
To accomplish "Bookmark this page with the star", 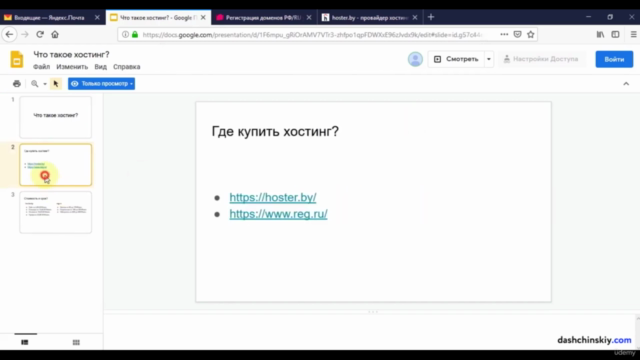I will point(531,35).
